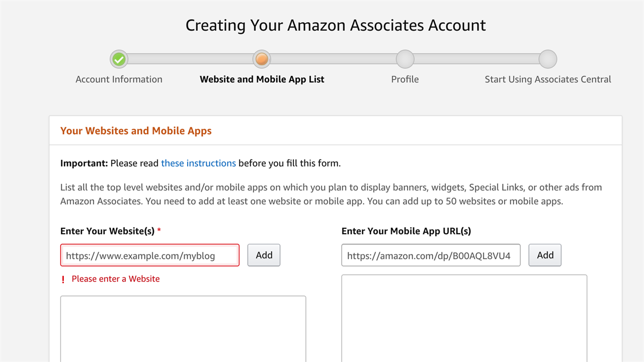The width and height of the screenshot is (644, 362).
Task: Click the Start Using Associates Central step circle
Action: click(548, 59)
